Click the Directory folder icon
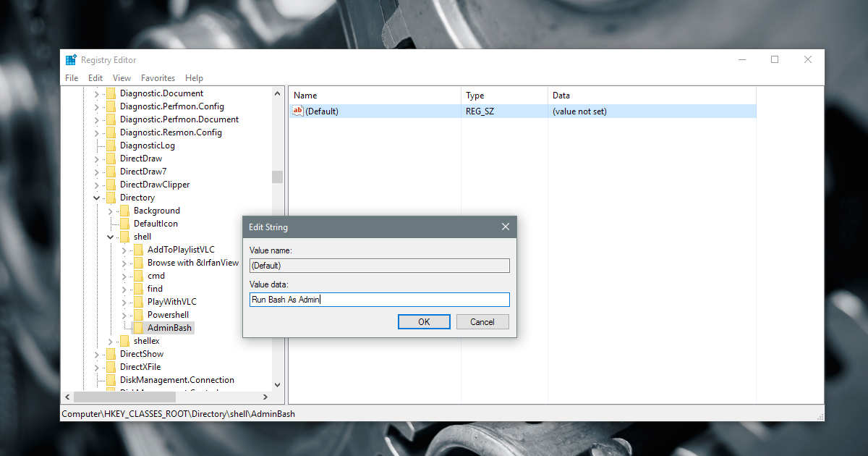The width and height of the screenshot is (868, 456). (x=110, y=198)
